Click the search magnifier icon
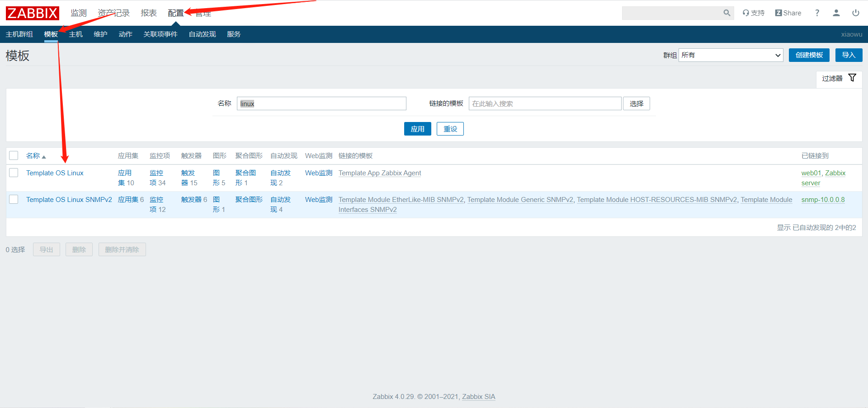Screen dimensions: 868x408 point(726,13)
